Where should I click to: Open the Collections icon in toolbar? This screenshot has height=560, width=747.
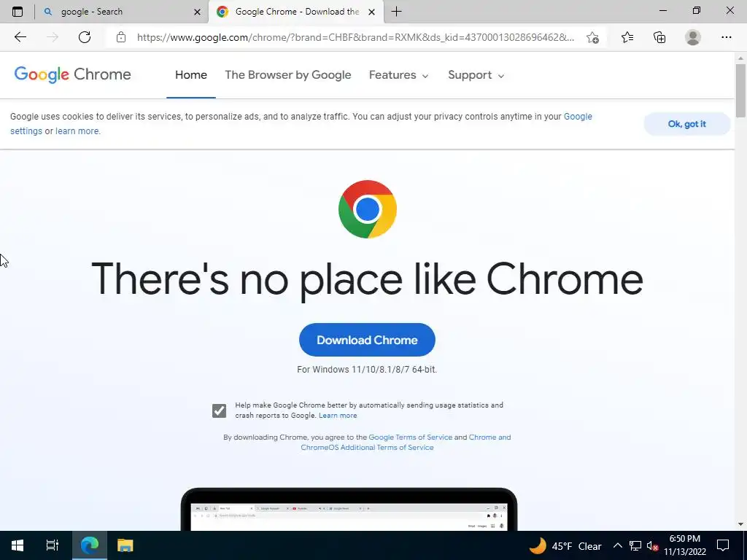point(659,37)
